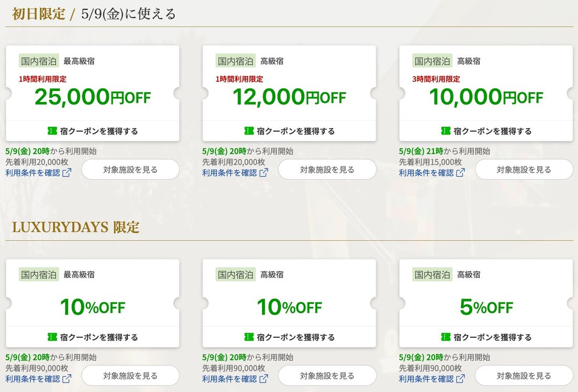Click external-link icon under 10%OFF 最高級宿 coupon
Image resolution: width=578 pixels, height=392 pixels.
coord(67,379)
